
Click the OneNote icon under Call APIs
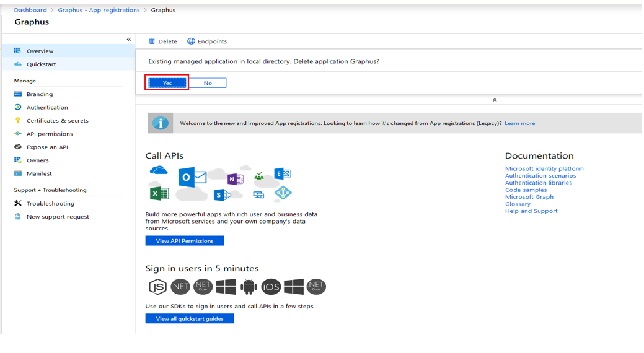[236, 179]
